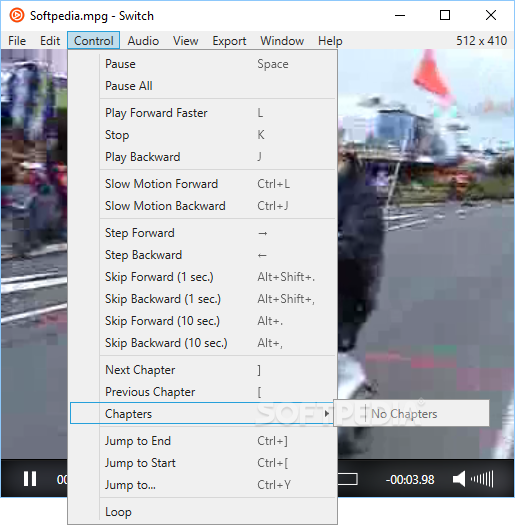
Task: Select Jump to End
Action: pos(203,441)
